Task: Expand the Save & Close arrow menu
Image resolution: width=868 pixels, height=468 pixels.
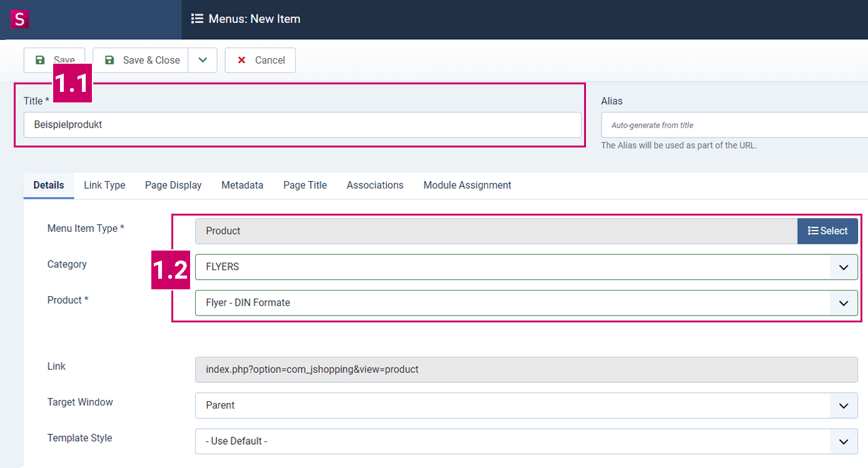Action: 203,60
